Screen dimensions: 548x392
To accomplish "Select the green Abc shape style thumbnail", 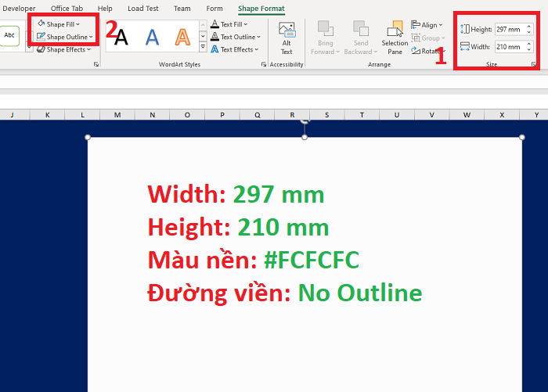I will 9,35.
